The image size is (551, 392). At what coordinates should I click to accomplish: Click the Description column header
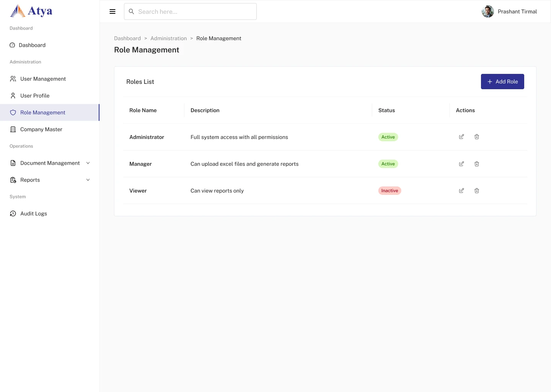(x=205, y=110)
